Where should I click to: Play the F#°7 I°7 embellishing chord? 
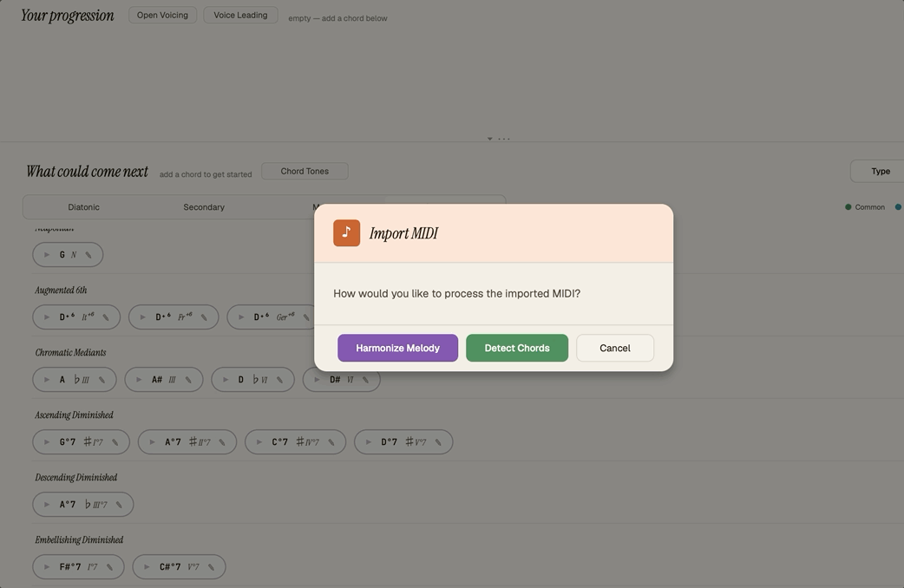(x=47, y=566)
